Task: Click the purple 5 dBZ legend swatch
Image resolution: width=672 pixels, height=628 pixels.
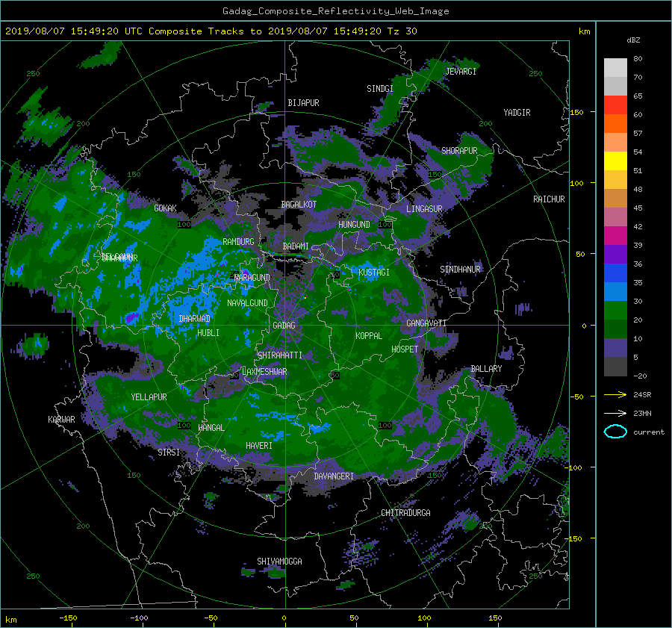Action: click(x=615, y=348)
